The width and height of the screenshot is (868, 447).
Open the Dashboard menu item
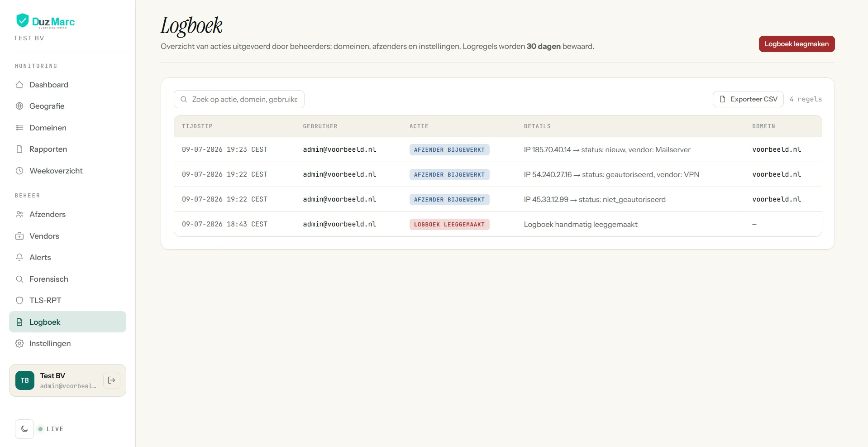coord(67,85)
